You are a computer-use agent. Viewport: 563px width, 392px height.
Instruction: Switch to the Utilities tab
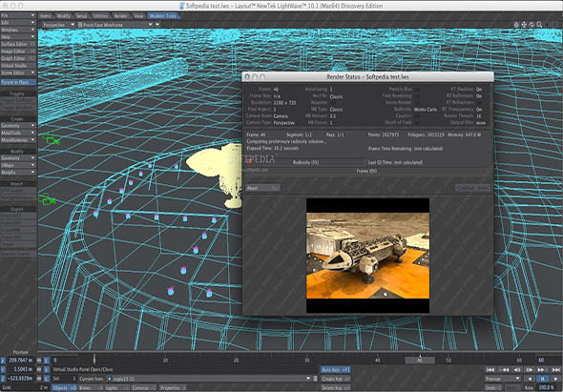coord(100,16)
